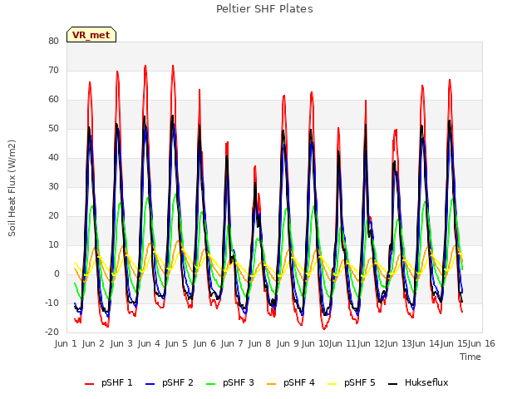The height and width of the screenshot is (399, 532).
Task: Click the Peltier SHF Plates chart title
Action: (x=264, y=9)
